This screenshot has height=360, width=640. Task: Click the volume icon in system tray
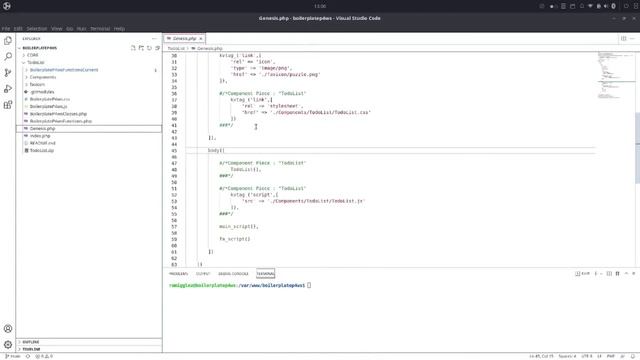pyautogui.click(x=606, y=6)
